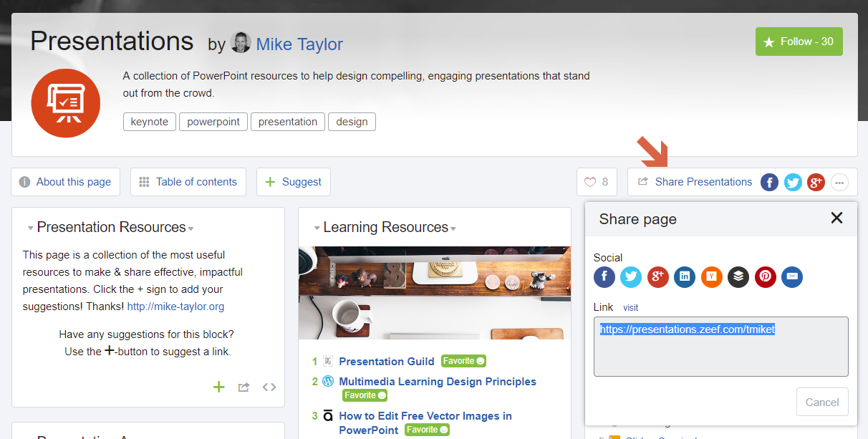
Task: Expand arrow right of Learning Resources title
Action: click(x=453, y=229)
